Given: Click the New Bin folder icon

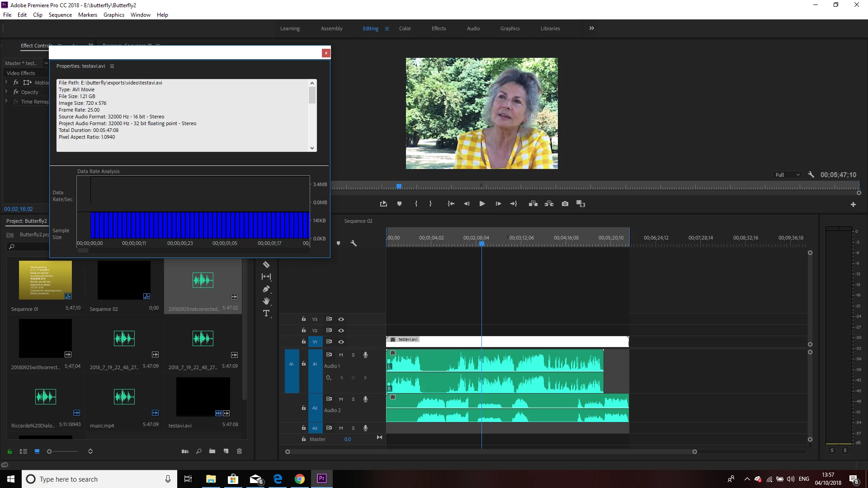Looking at the screenshot, I should point(212,451).
